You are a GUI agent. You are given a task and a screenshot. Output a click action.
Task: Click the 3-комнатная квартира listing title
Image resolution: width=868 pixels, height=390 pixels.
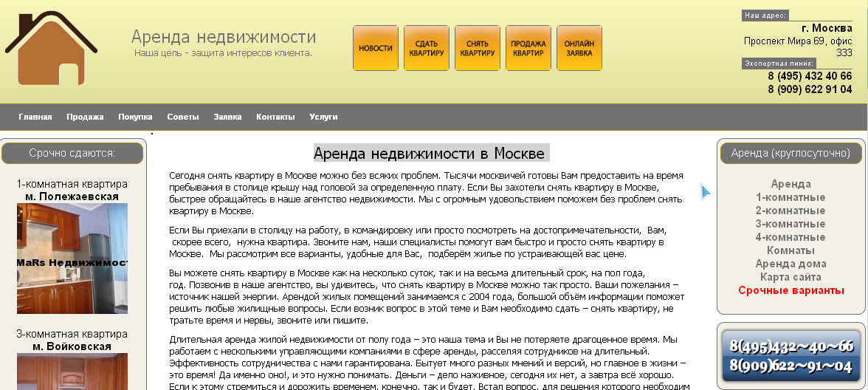click(x=72, y=334)
